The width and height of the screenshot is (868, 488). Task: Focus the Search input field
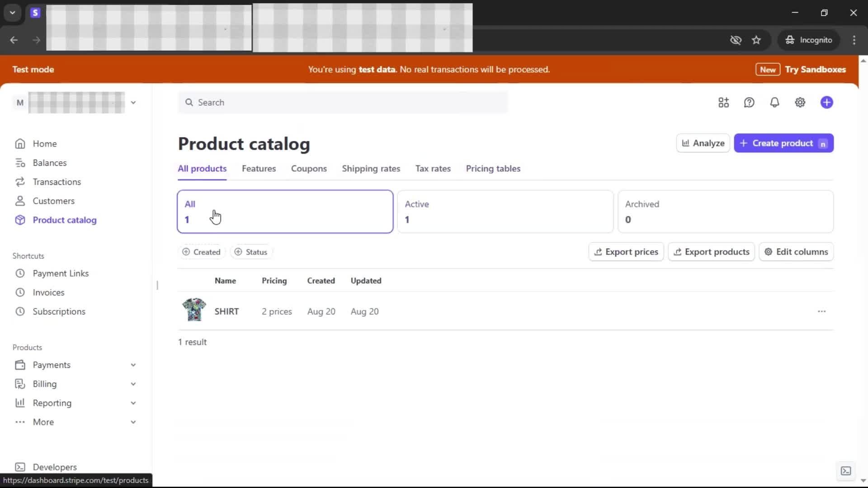(x=344, y=103)
